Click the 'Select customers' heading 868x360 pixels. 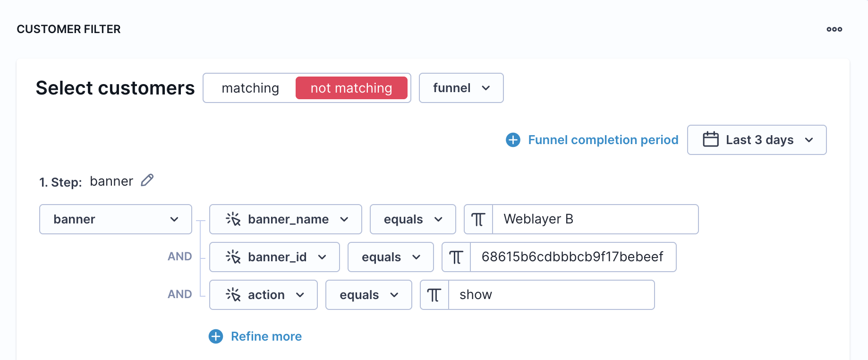[115, 88]
